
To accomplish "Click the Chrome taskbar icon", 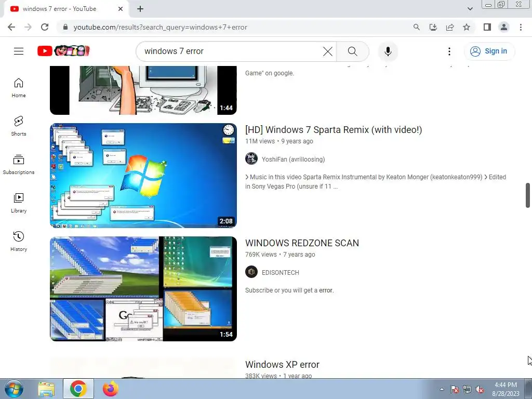I will pos(78,389).
